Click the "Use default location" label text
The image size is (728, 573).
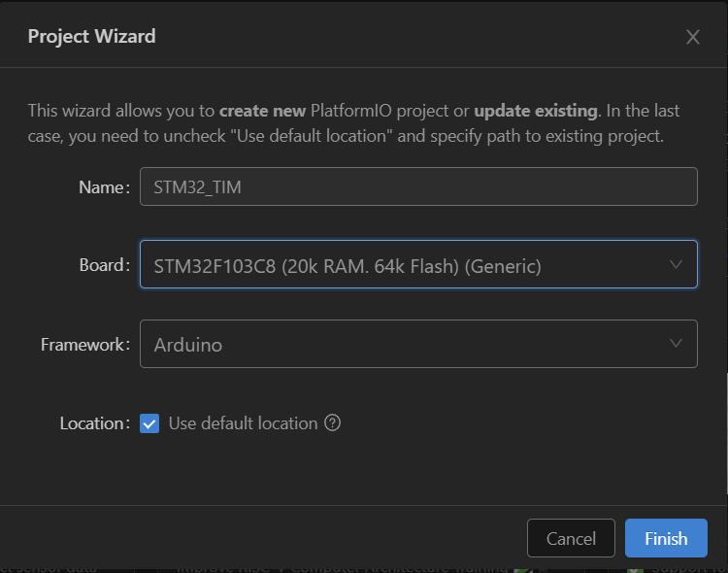pyautogui.click(x=243, y=423)
